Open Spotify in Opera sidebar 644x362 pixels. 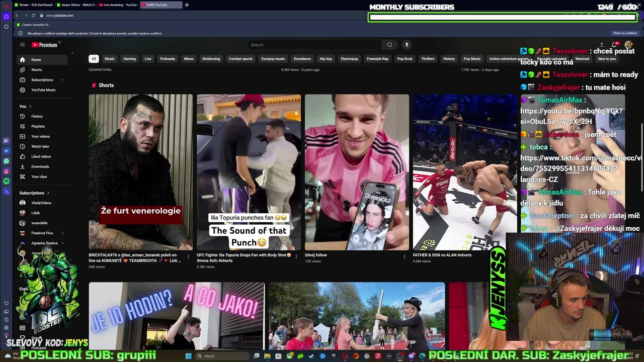click(x=6, y=181)
